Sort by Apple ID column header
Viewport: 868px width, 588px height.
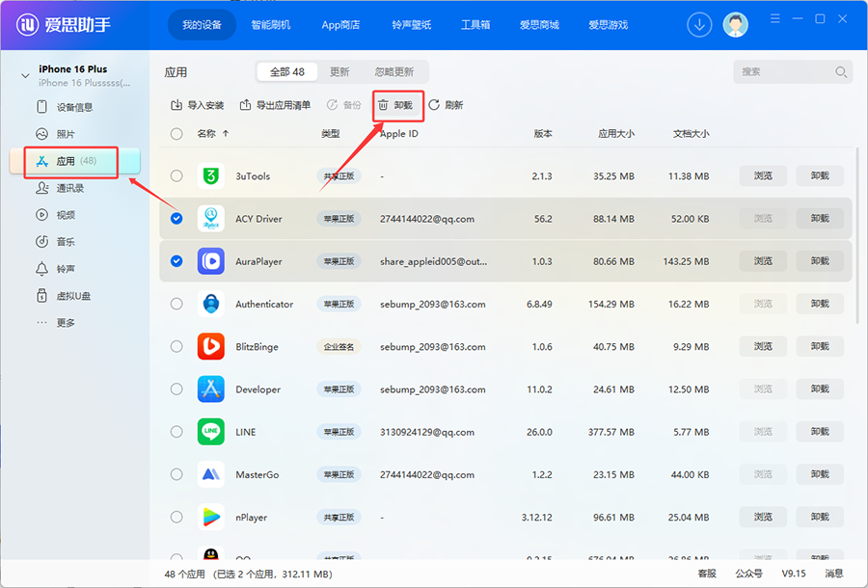point(398,133)
